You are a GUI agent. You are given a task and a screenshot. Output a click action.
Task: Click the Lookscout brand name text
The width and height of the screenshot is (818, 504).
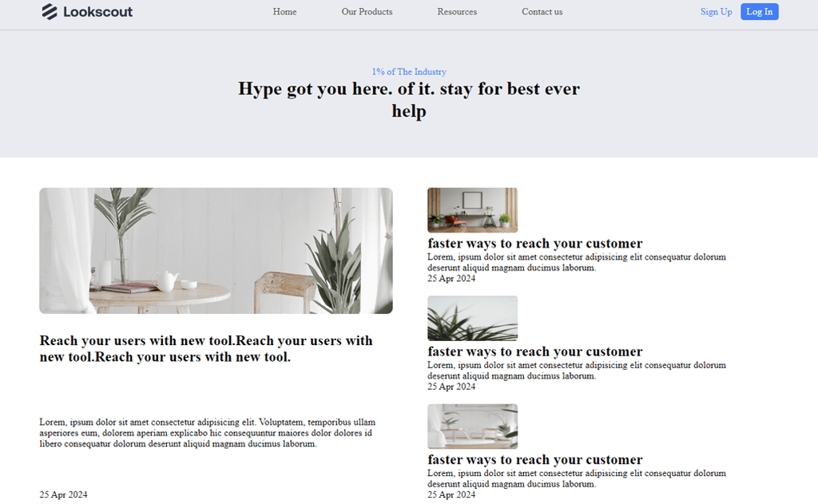point(98,12)
